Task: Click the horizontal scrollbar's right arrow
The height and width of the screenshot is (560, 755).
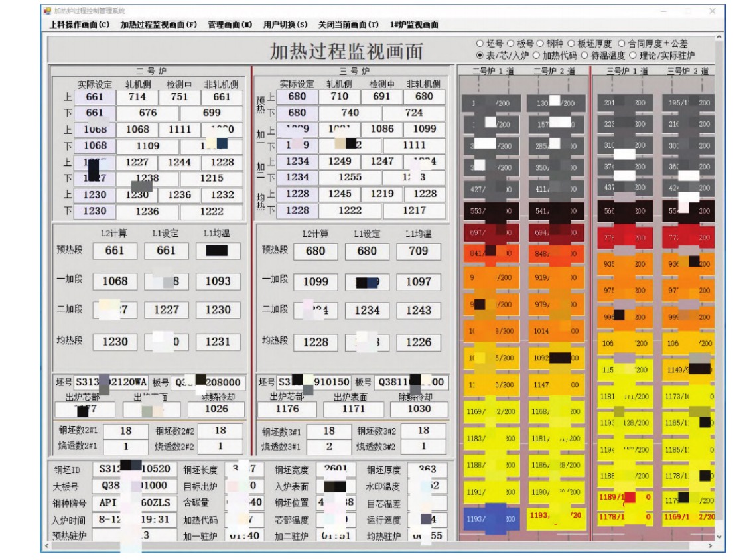Action: tap(710, 545)
